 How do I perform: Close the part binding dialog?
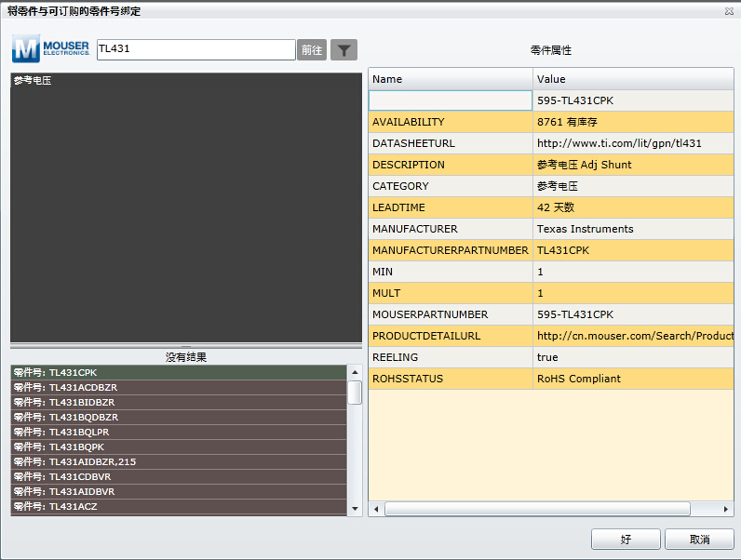coord(729,11)
